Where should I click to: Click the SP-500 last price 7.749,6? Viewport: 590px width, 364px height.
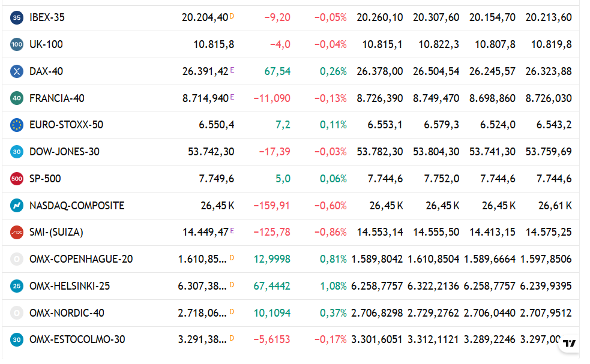point(216,179)
